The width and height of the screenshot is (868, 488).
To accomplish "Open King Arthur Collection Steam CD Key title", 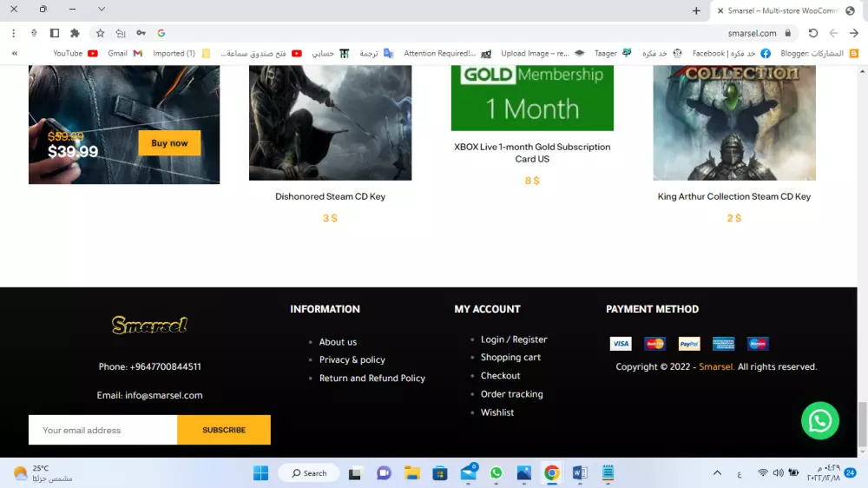I will tap(734, 196).
